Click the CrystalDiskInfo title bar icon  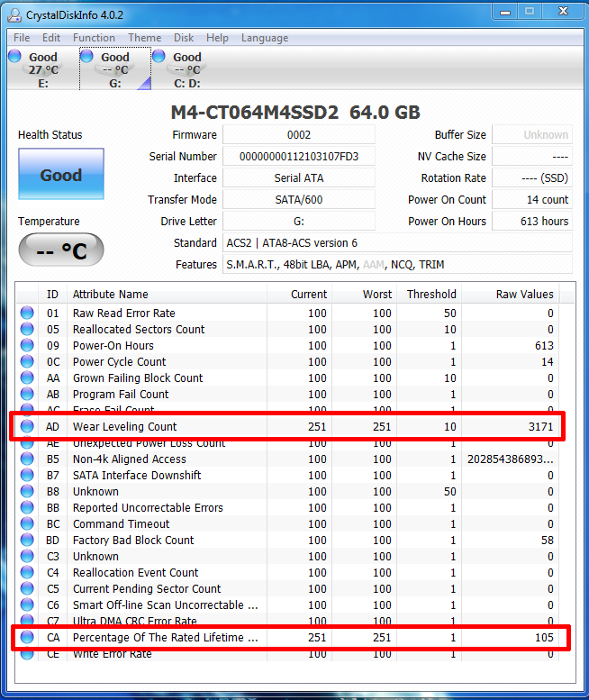tap(14, 15)
